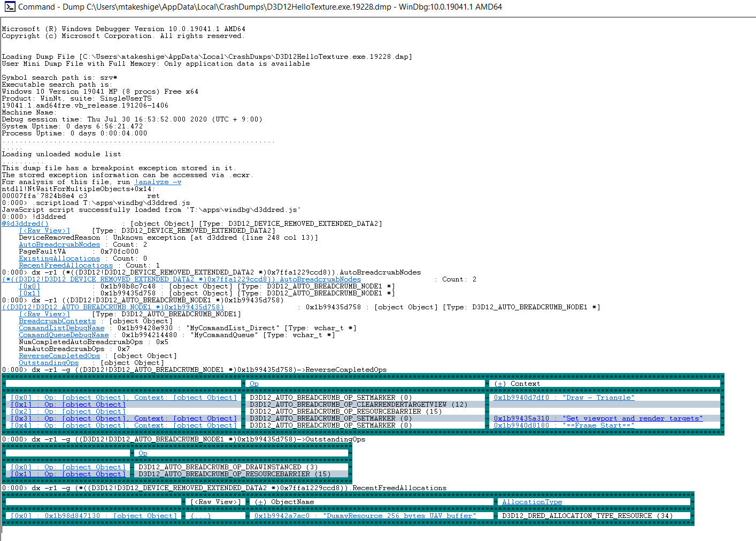Open context link "Set viewport and render targets"

click(x=598, y=418)
